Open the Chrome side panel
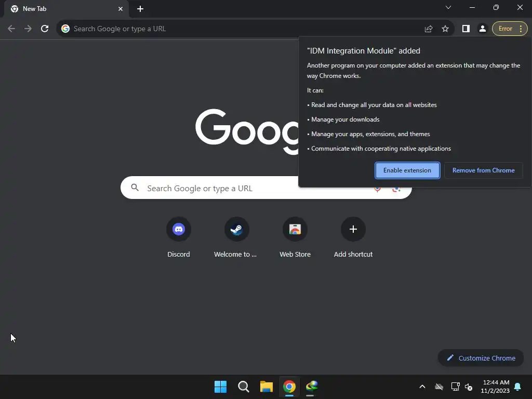Viewport: 532px width, 399px height. coord(466,29)
